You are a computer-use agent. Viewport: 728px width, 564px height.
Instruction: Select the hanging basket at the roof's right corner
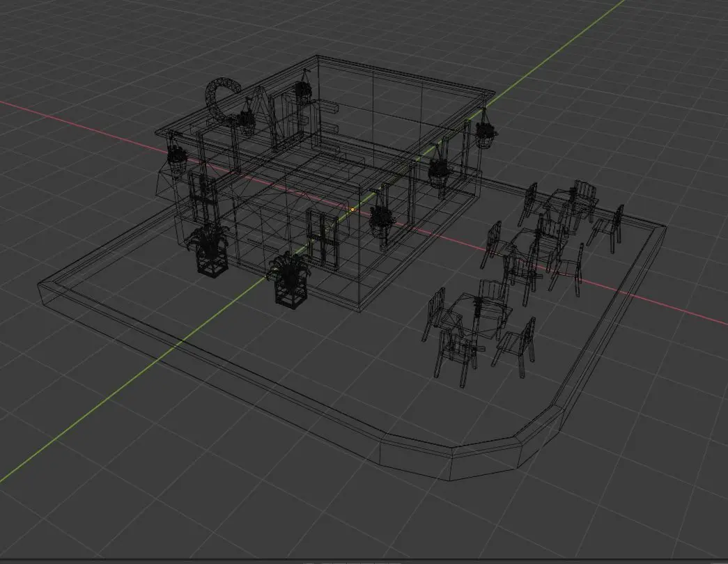click(x=486, y=129)
